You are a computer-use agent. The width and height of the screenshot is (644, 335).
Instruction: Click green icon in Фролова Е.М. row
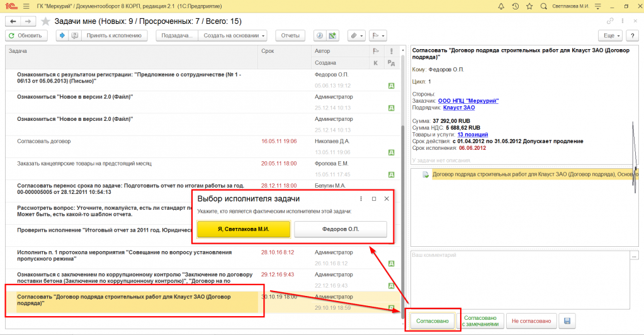(x=391, y=174)
